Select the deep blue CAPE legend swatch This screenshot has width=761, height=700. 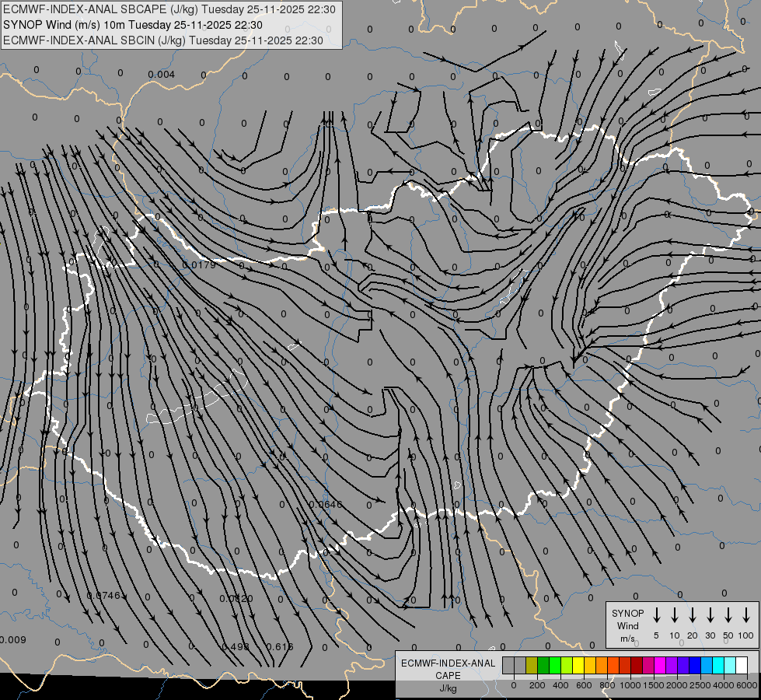pos(695,665)
